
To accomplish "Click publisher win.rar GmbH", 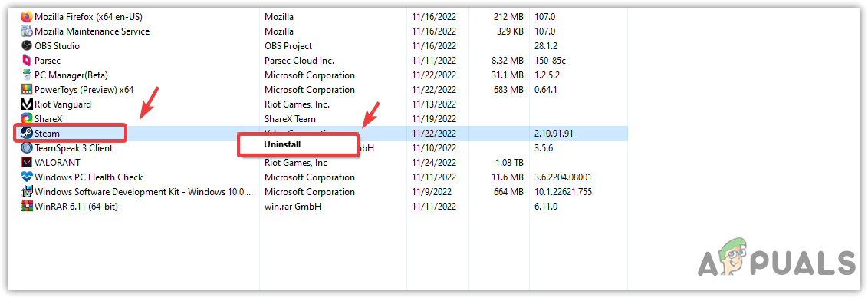I will pyautogui.click(x=293, y=207).
